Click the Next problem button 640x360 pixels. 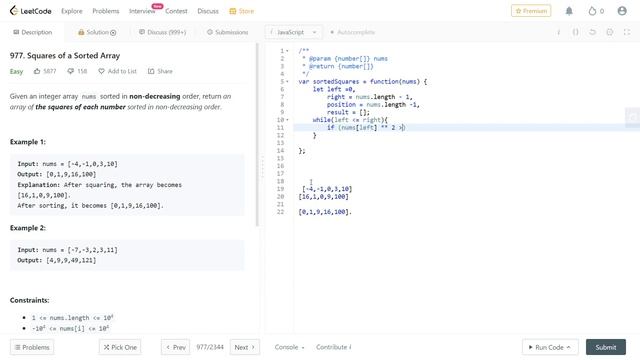(x=244, y=347)
